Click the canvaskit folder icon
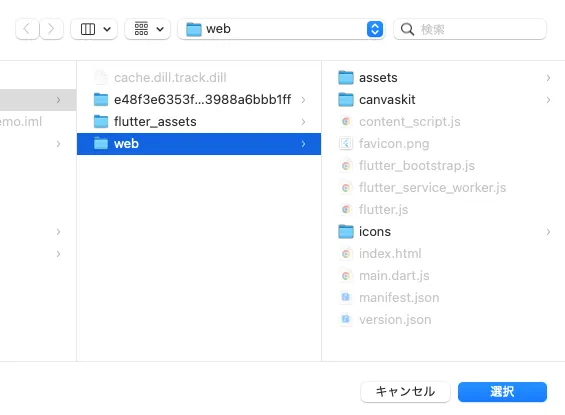Image resolution: width=565 pixels, height=415 pixels. [x=346, y=100]
